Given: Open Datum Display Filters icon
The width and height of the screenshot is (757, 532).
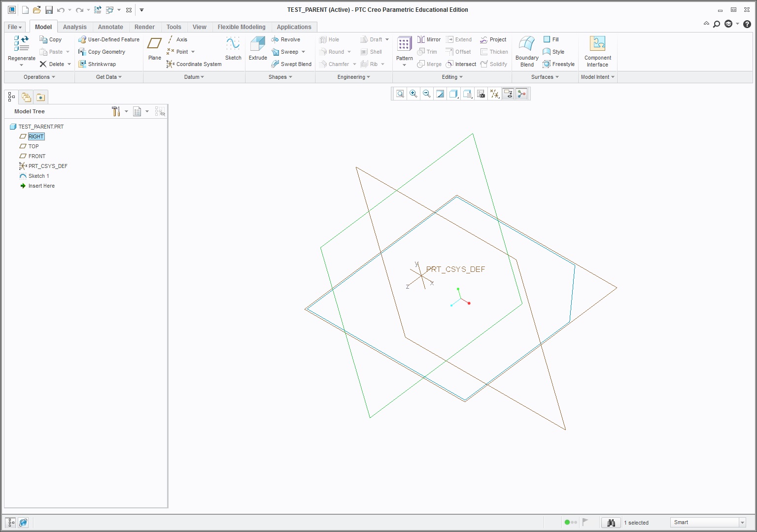Looking at the screenshot, I should point(494,94).
